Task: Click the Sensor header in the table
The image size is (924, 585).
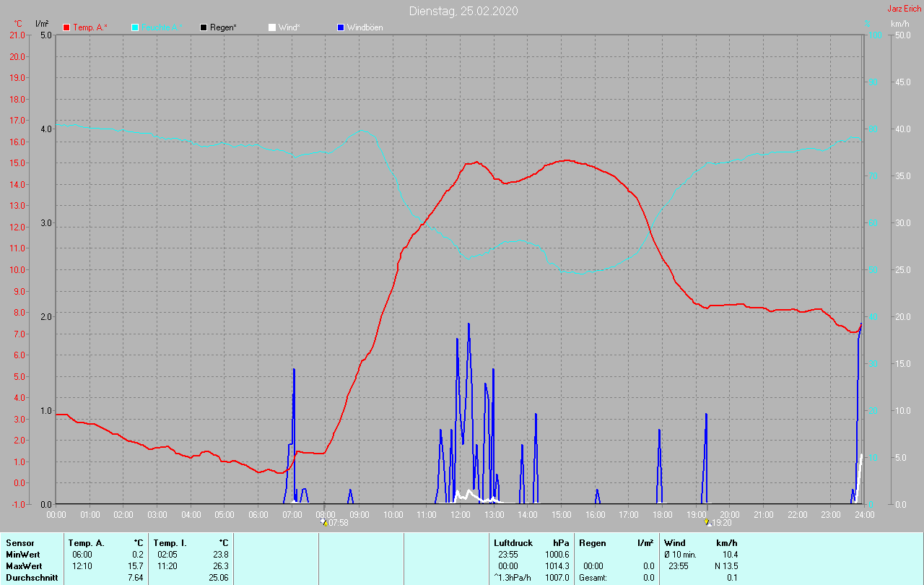Action: [x=19, y=542]
